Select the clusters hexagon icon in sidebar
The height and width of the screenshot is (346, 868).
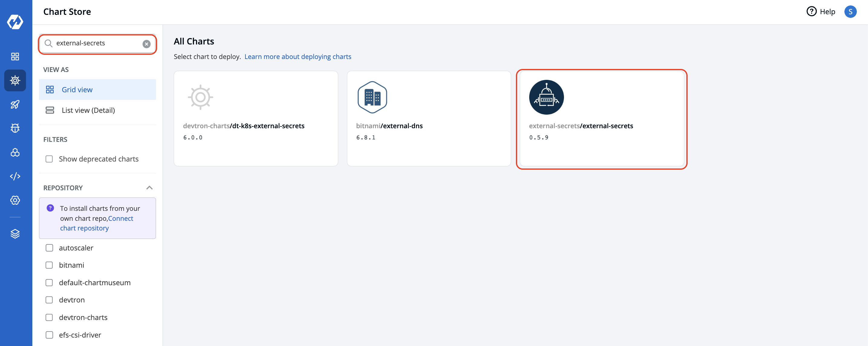tap(15, 152)
